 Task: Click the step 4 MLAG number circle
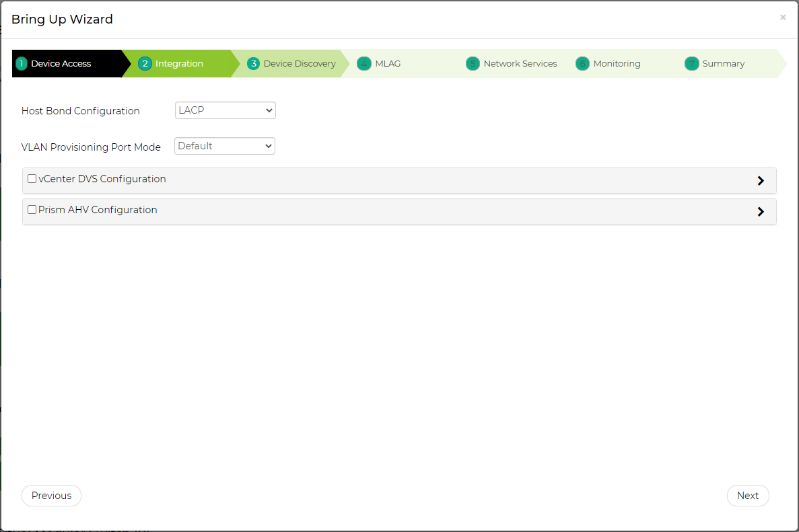click(364, 64)
